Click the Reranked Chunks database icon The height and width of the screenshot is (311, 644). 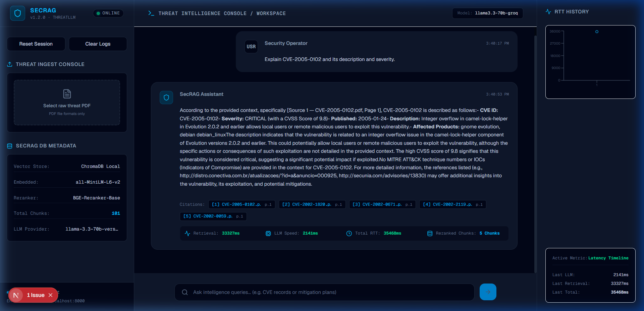pyautogui.click(x=430, y=233)
